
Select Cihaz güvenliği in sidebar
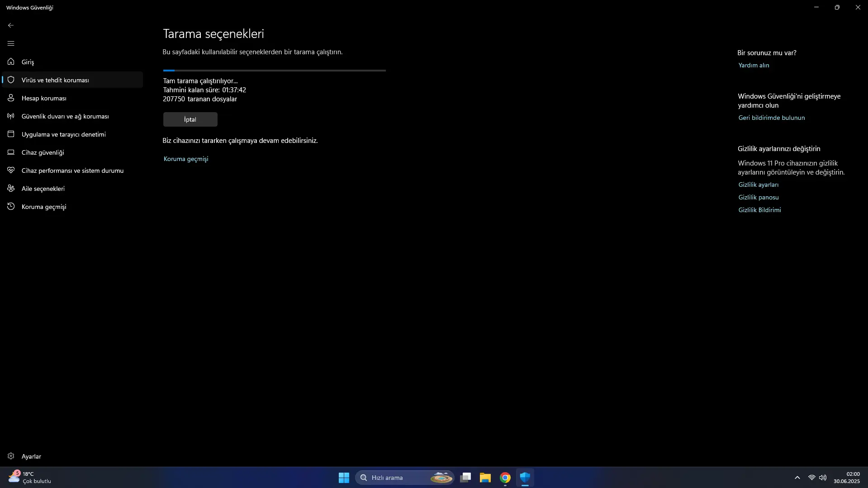[x=72, y=152]
